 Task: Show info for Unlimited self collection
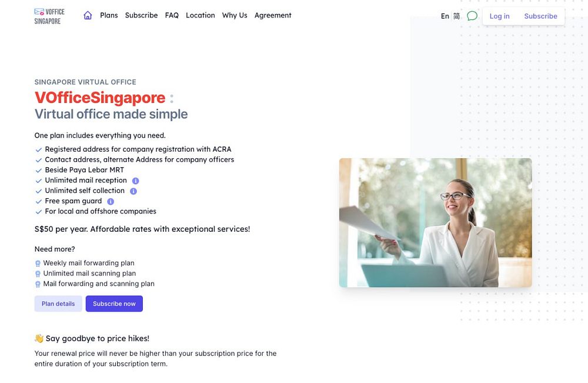click(x=133, y=191)
